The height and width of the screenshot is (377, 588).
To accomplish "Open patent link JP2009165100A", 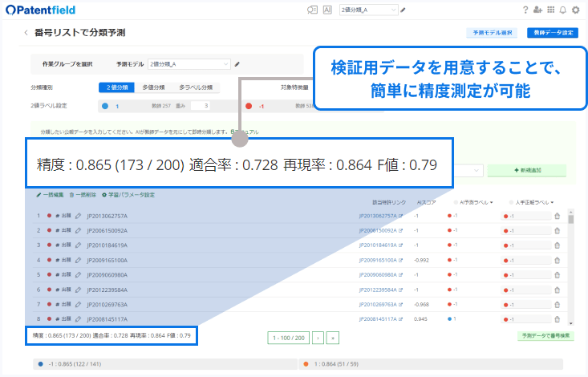I will click(x=380, y=261).
